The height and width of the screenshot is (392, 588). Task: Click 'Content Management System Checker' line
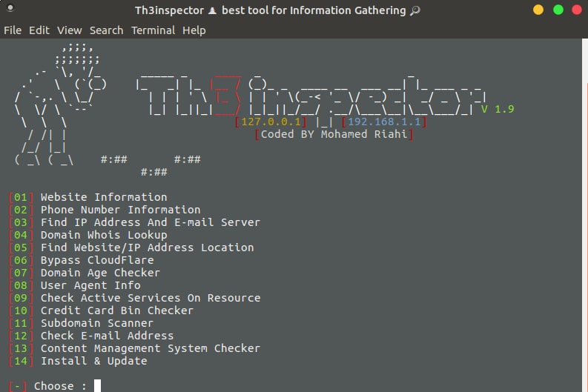pos(151,348)
